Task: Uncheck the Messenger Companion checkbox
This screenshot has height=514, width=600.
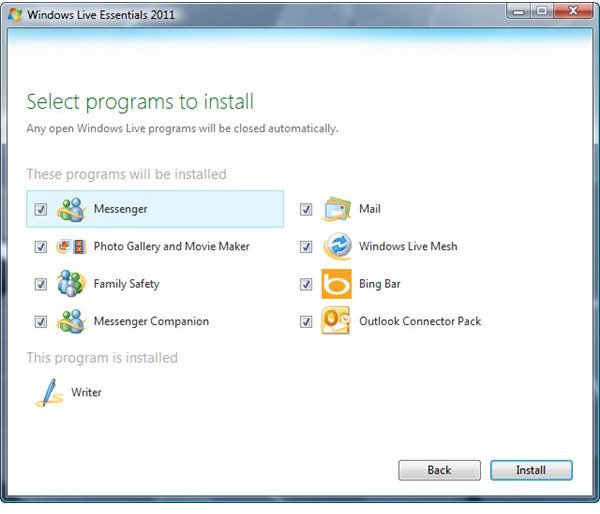Action: point(41,321)
